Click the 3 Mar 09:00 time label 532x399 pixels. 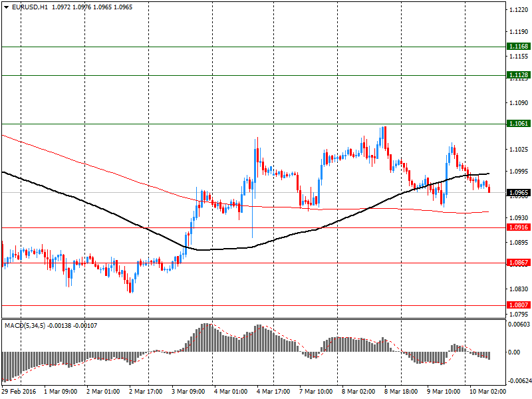point(188,392)
